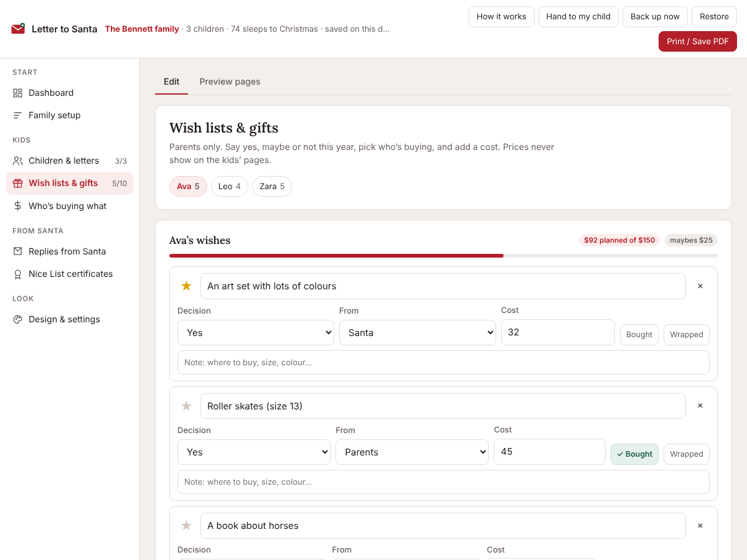Click the Replies from Santa mail icon
Image resolution: width=747 pixels, height=560 pixels.
pyautogui.click(x=17, y=251)
